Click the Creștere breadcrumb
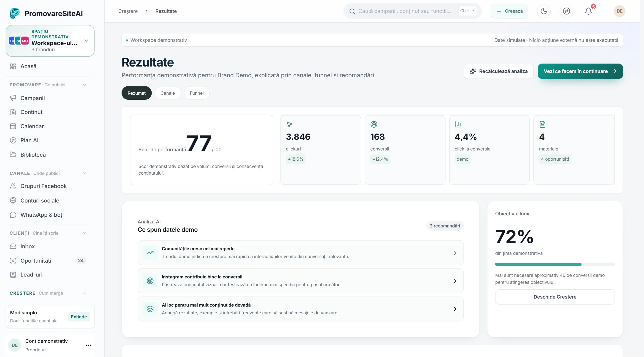Viewport: 644px width, 357px height. coord(128,11)
